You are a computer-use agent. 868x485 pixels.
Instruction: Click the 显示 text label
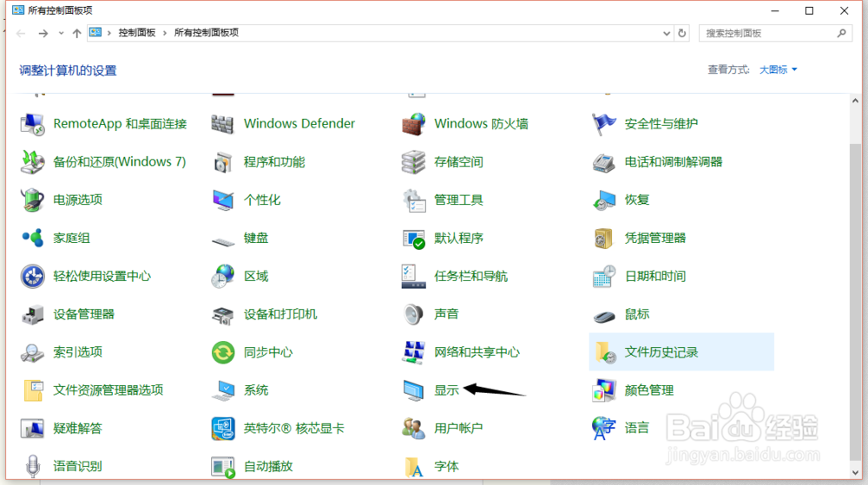pos(447,390)
